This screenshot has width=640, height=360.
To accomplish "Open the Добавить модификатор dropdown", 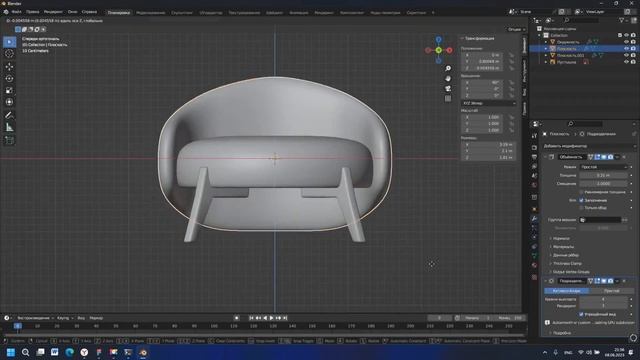I will 589,146.
